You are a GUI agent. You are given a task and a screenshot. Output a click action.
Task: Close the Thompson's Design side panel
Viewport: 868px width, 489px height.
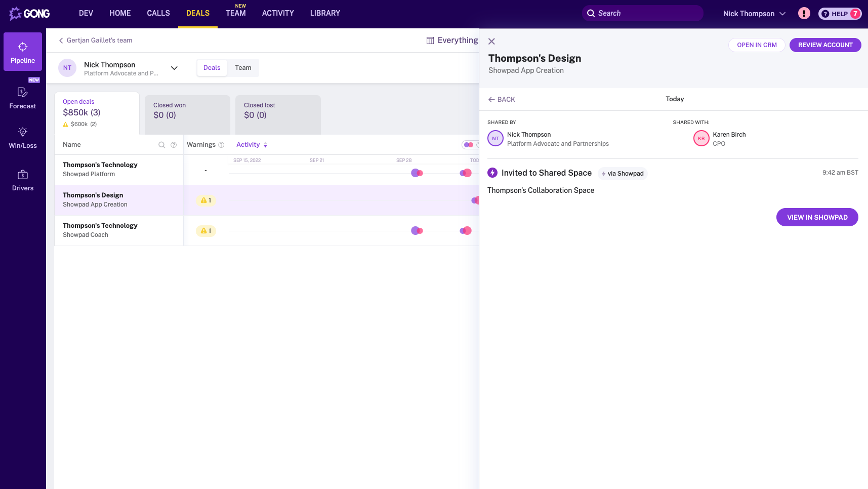click(491, 42)
